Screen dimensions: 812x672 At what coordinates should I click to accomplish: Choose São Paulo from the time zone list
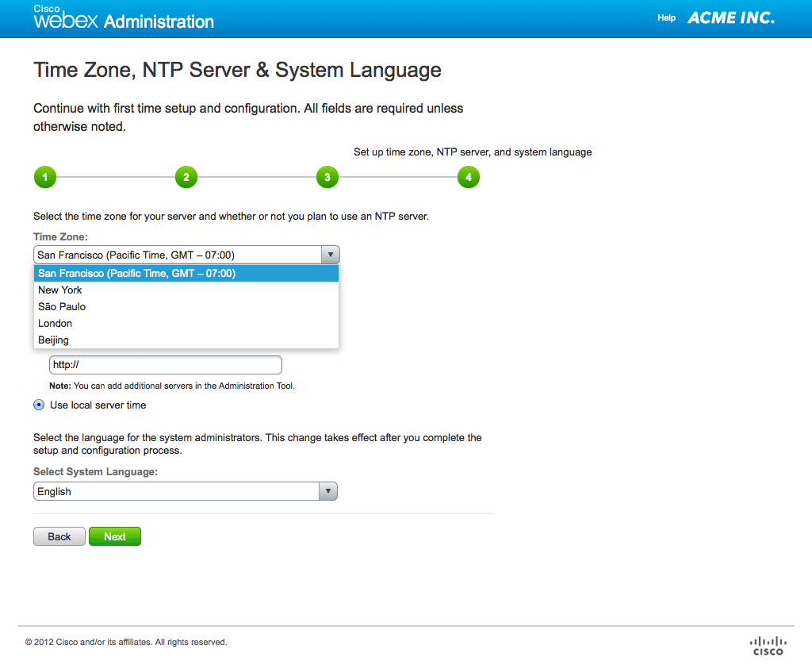click(x=62, y=306)
